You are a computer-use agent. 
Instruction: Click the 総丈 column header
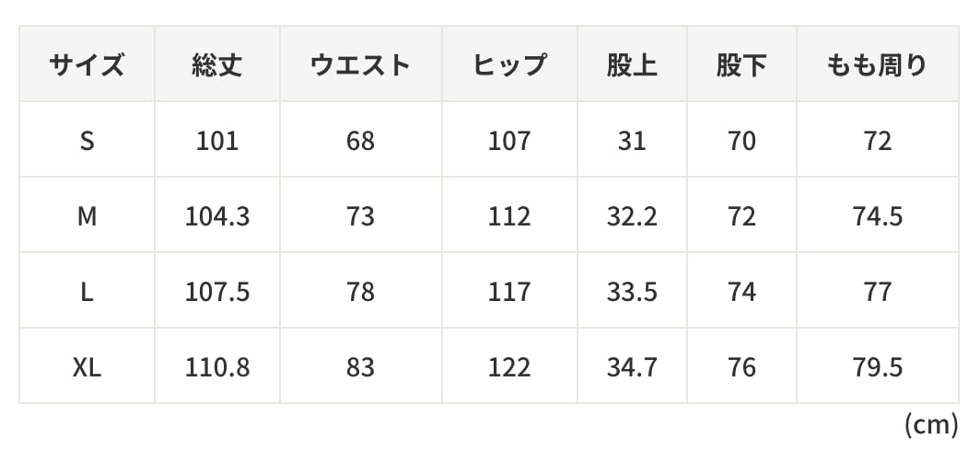pos(217,65)
